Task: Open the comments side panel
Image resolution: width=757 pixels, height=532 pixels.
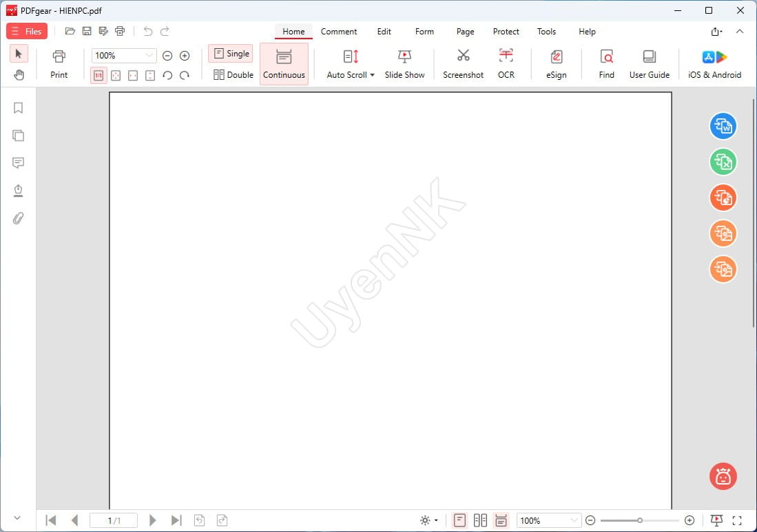Action: pyautogui.click(x=19, y=163)
